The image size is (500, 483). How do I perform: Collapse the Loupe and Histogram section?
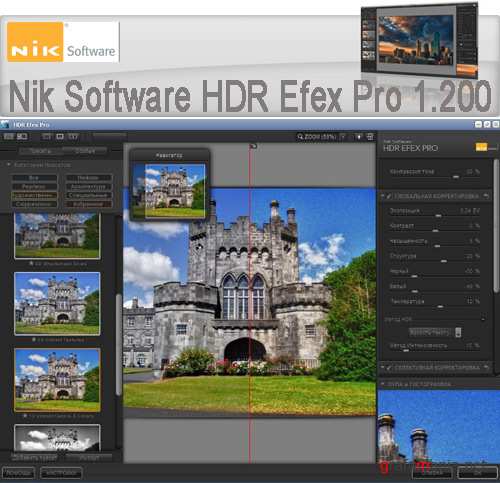pos(383,384)
